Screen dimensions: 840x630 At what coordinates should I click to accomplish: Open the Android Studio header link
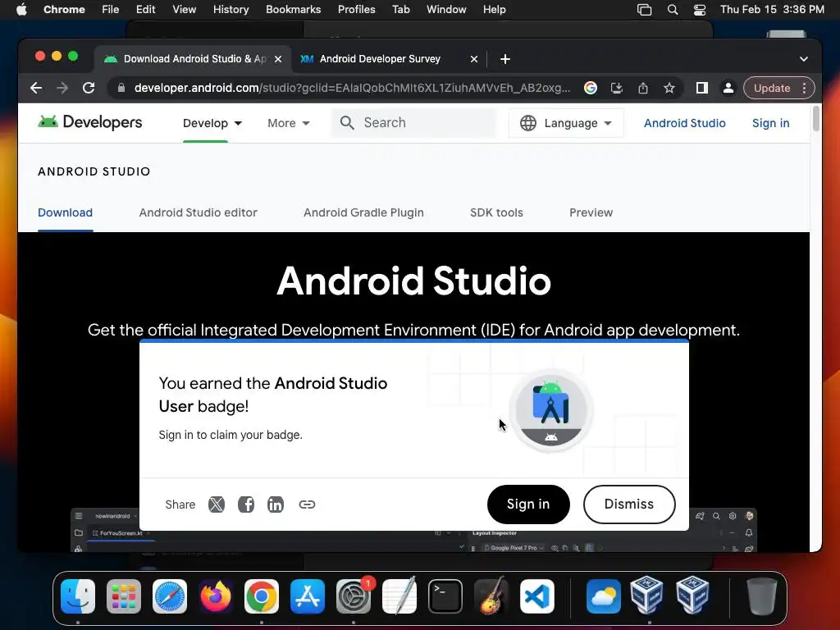pyautogui.click(x=685, y=123)
